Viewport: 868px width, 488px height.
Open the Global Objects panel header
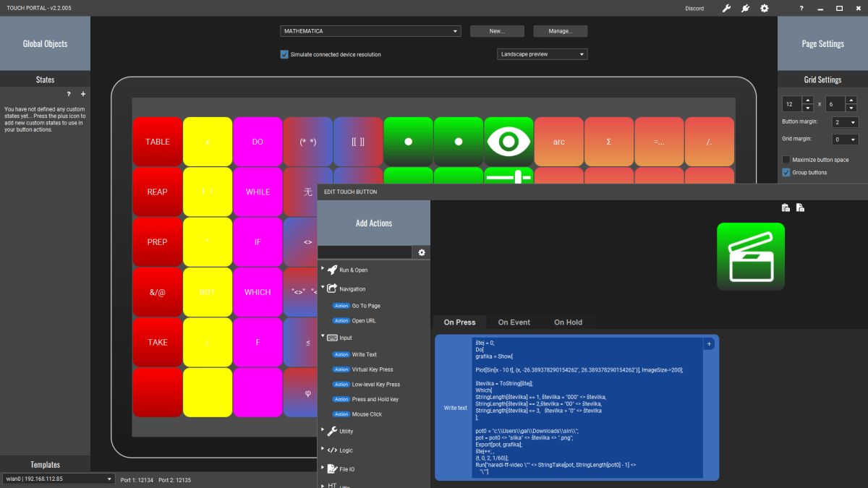click(x=45, y=43)
